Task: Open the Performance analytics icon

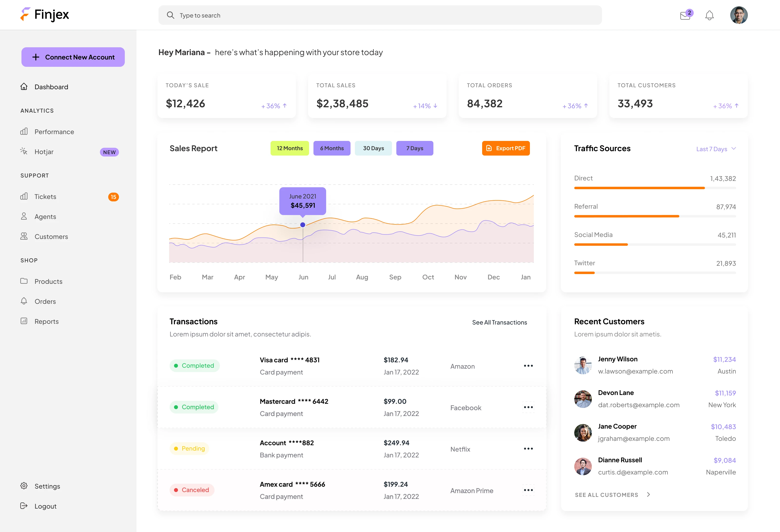Action: 24,132
